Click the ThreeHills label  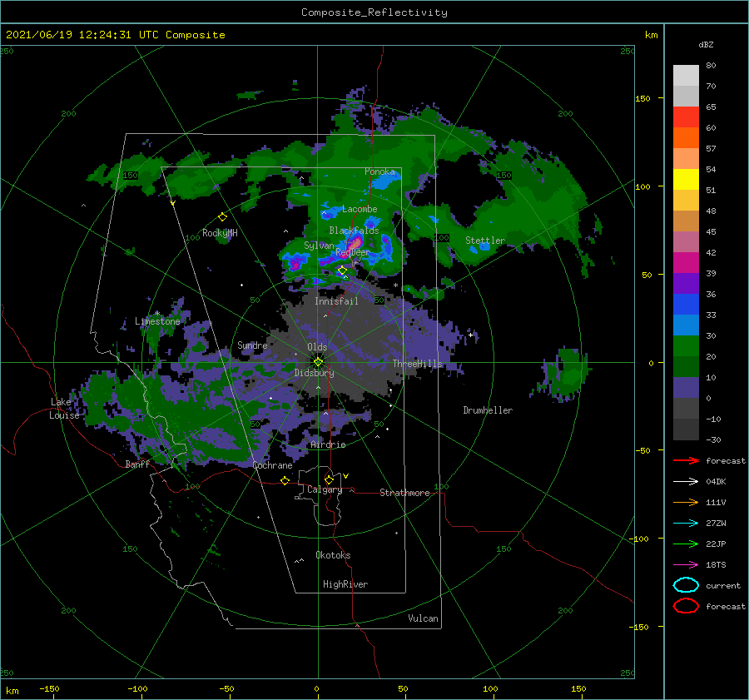(418, 364)
